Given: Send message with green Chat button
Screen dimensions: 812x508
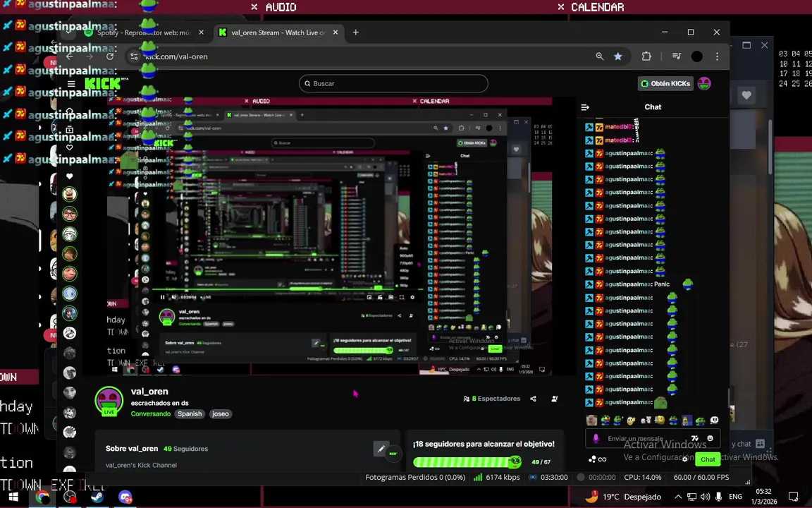Looking at the screenshot, I should (x=708, y=459).
